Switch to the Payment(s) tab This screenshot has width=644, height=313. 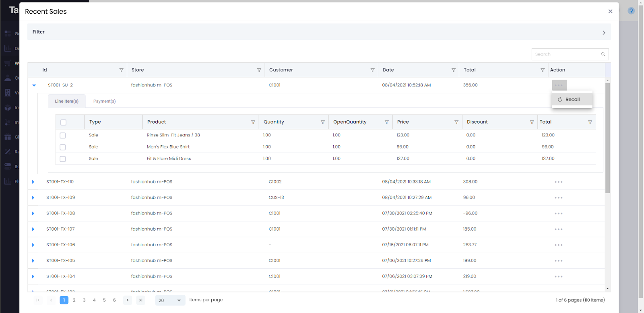point(104,101)
